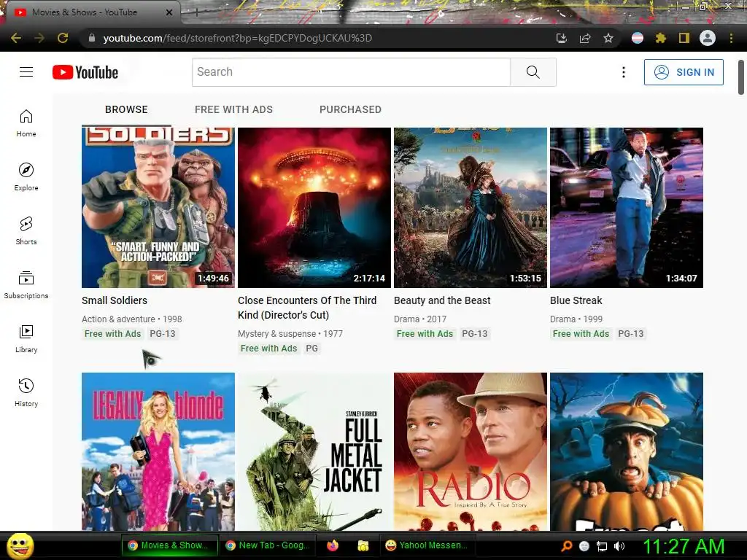Open the Blue Streak title link
The image size is (747, 560).
coord(576,300)
